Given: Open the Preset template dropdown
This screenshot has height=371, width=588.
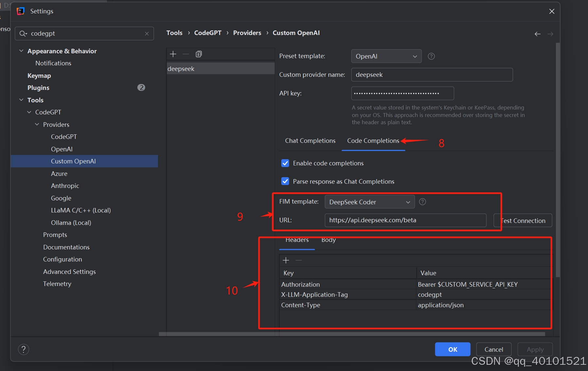Looking at the screenshot, I should [x=386, y=56].
